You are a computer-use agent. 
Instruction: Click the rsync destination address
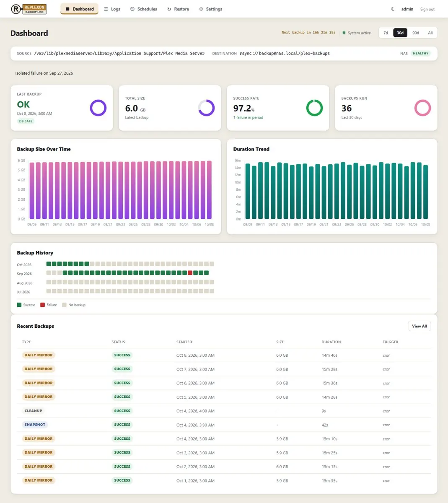(x=285, y=53)
